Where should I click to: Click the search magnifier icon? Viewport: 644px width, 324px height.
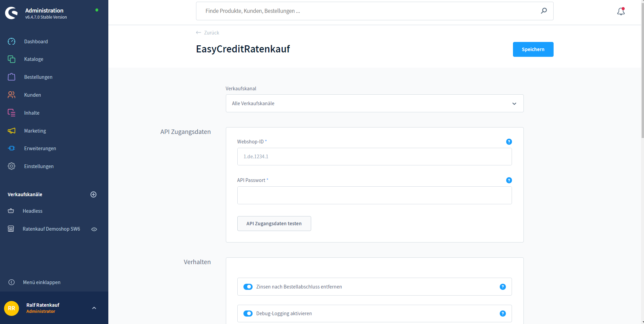[x=544, y=11]
